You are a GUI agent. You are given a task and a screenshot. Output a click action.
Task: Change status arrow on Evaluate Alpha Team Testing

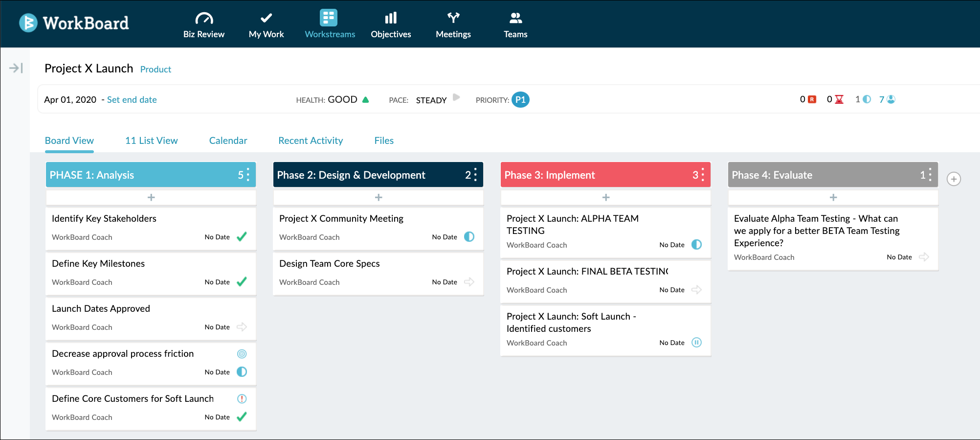point(924,257)
